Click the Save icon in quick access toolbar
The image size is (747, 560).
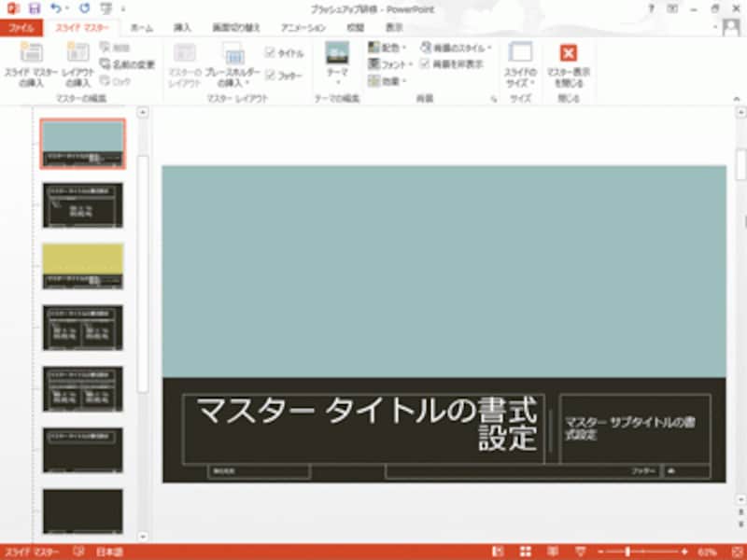[x=34, y=8]
